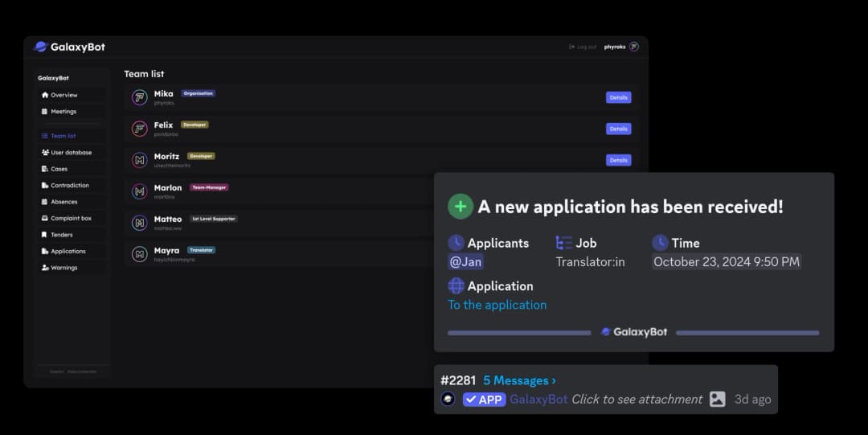868x435 pixels.
Task: Expand the 5 Messages thread chevron
Action: [554, 380]
